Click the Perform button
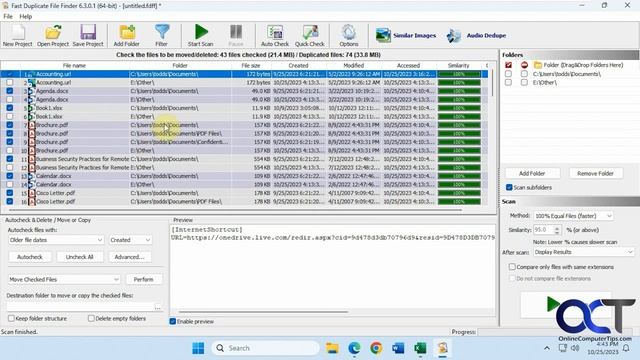Image resolution: width=640 pixels, height=360 pixels. click(x=144, y=280)
